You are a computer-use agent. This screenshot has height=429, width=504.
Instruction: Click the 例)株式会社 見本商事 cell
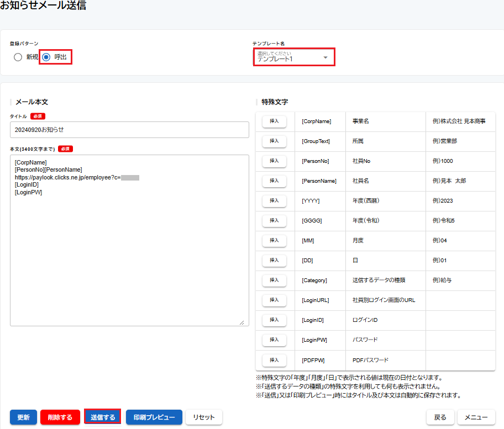pos(460,121)
